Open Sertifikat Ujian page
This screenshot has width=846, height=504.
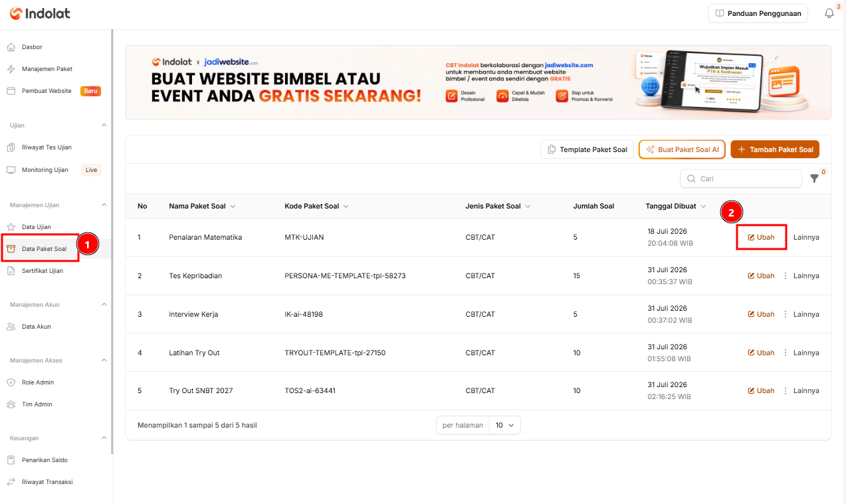point(43,271)
